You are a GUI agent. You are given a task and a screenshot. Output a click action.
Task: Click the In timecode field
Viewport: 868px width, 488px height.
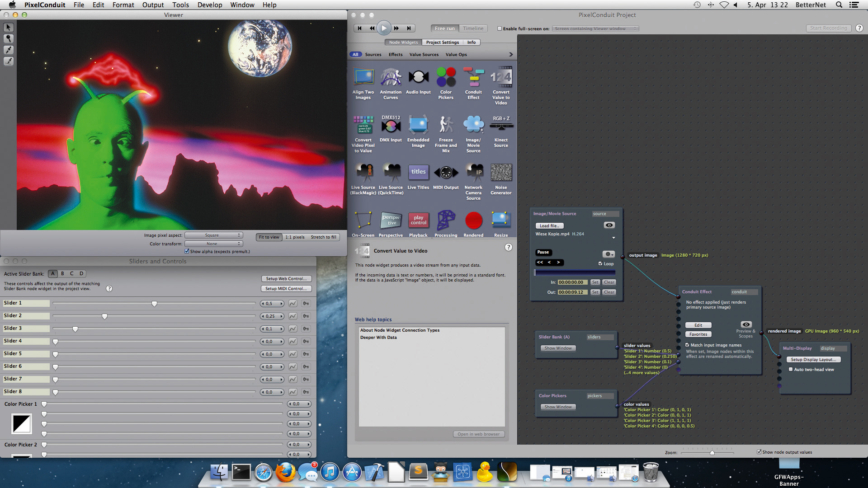(x=572, y=282)
